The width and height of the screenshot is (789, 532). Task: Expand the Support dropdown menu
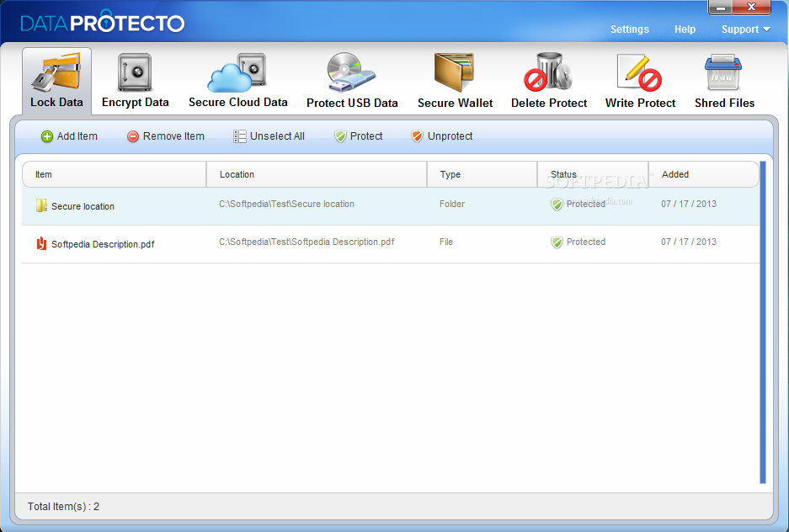(746, 29)
